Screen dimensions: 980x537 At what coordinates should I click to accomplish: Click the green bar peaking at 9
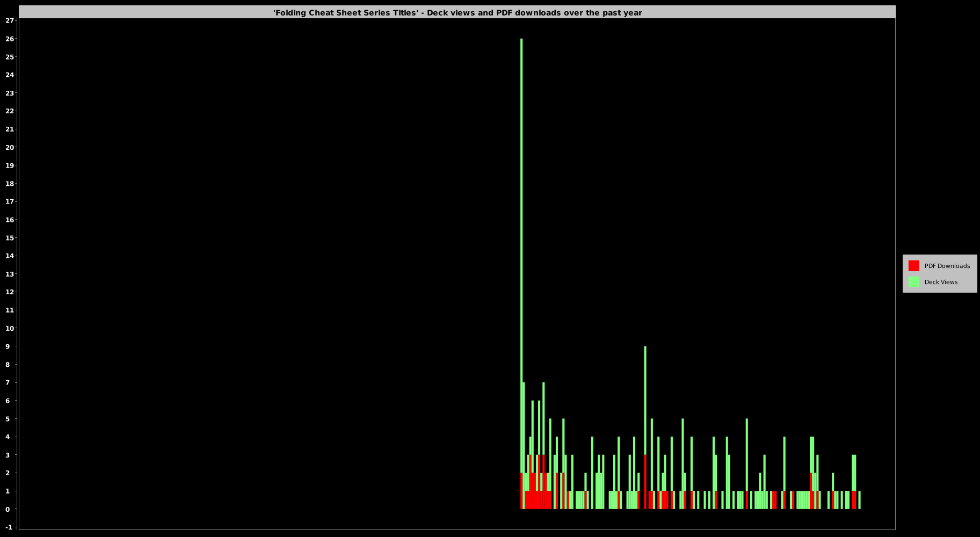645,400
